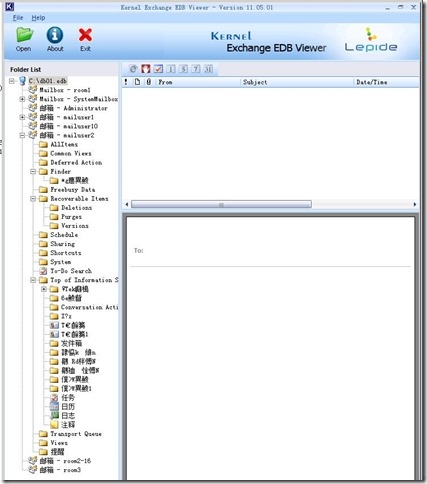Open the To-Do Search folder
Screen dimensions: 427x484
[71, 271]
